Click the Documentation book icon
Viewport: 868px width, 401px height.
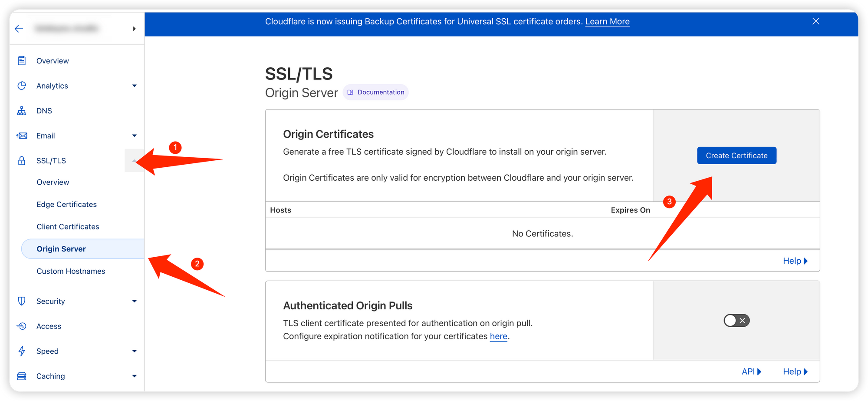(350, 92)
